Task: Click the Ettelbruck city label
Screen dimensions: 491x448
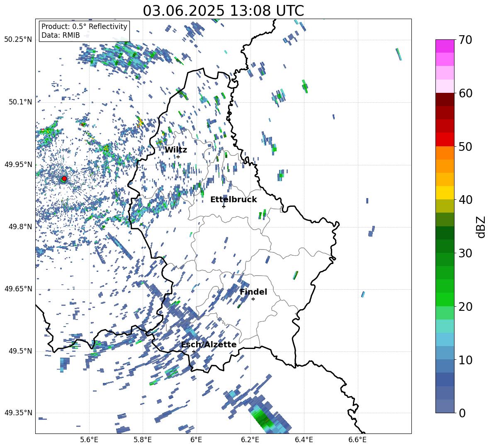Action: click(x=233, y=200)
